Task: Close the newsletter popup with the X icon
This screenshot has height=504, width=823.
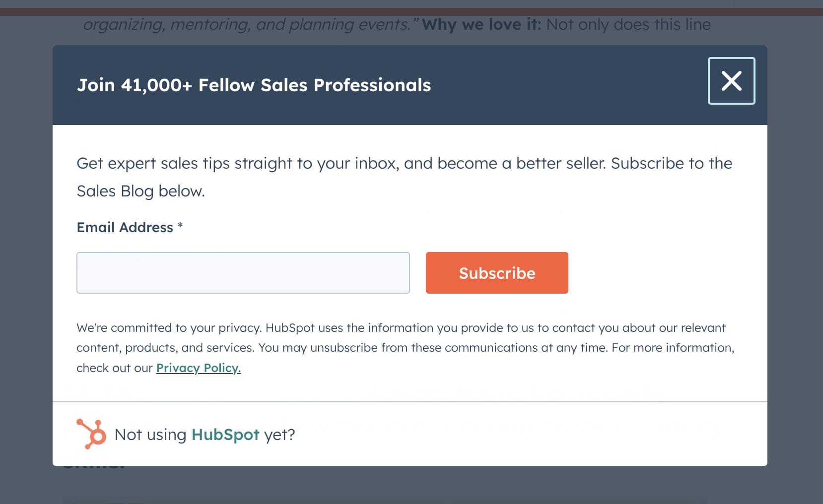Action: 731,81
